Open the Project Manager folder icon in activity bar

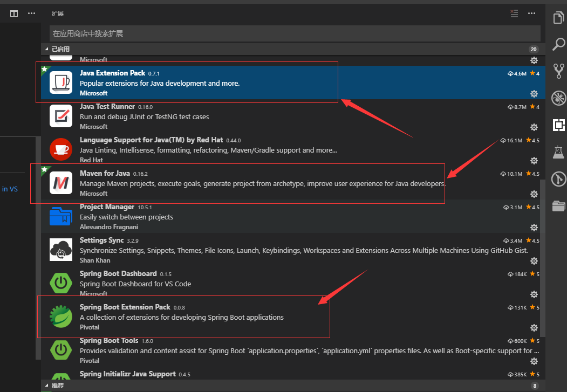point(558,205)
